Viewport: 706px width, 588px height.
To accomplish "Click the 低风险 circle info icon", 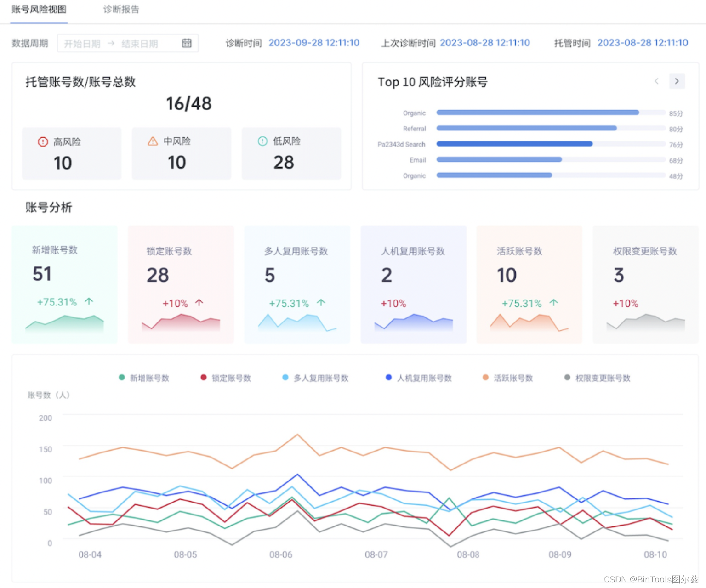I will (x=262, y=141).
